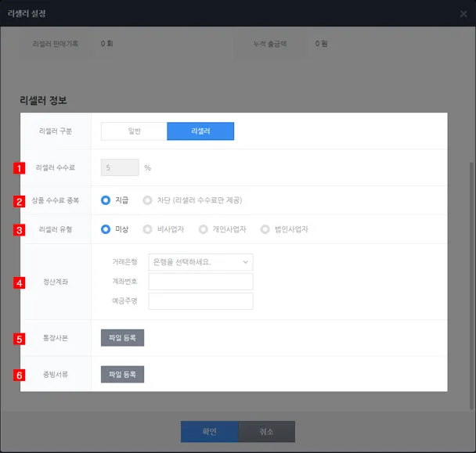This screenshot has width=476, height=453.
Task: Click the 정산계좌 row label
Action: (56, 282)
